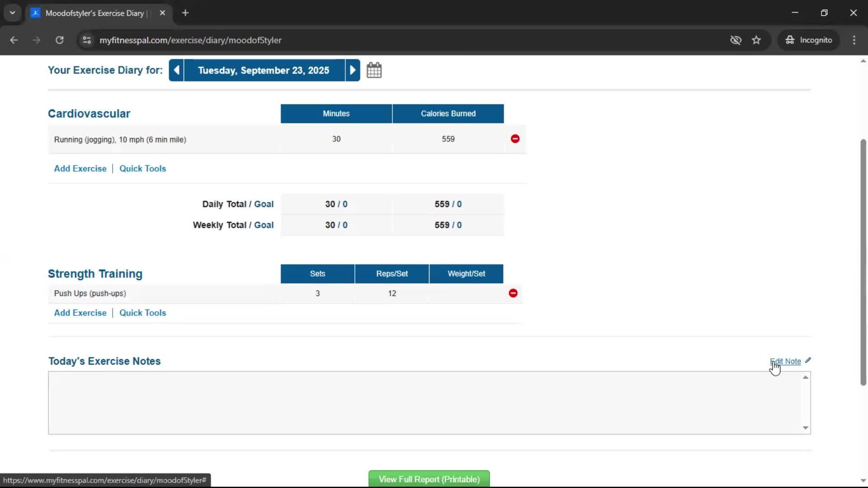The height and width of the screenshot is (488, 868).
Task: Click Push Ups (push-ups) exercise name
Action: point(90,293)
